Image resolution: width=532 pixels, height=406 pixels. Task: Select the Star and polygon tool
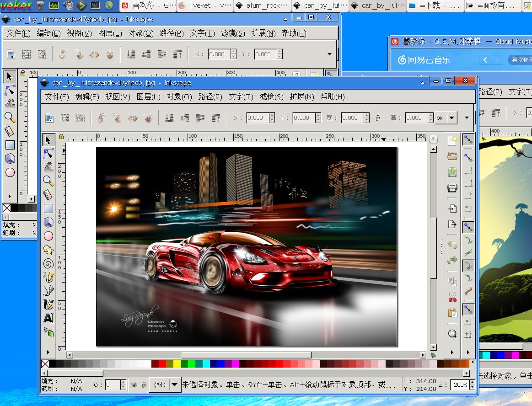click(x=48, y=250)
